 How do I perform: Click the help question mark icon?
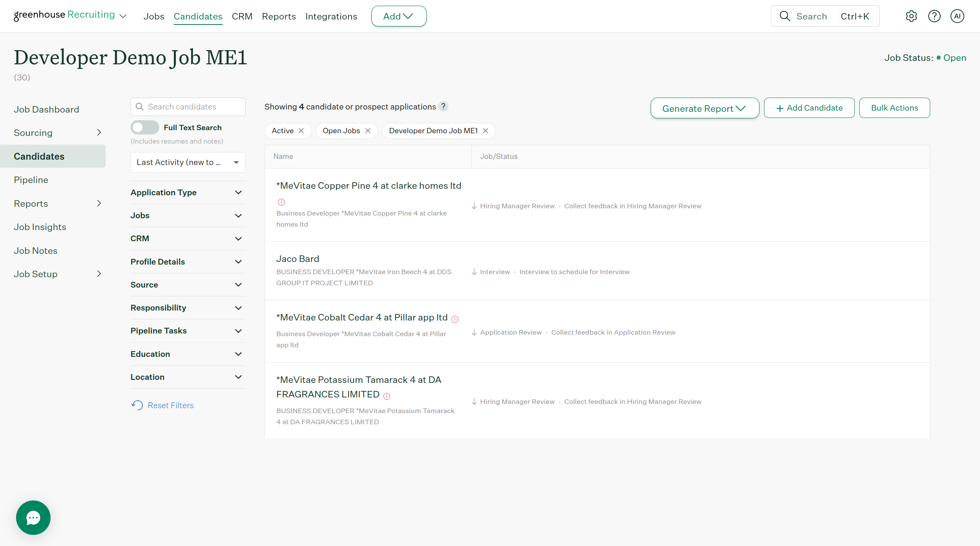[x=934, y=16]
